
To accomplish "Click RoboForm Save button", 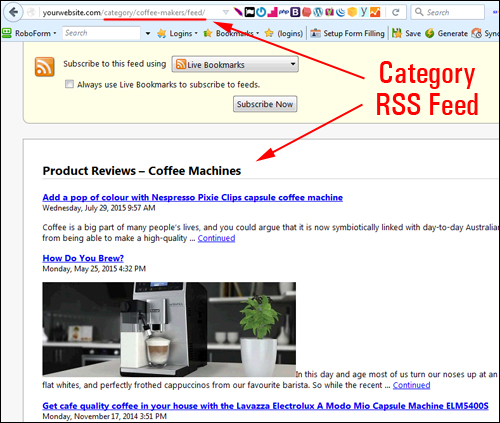I will point(406,33).
